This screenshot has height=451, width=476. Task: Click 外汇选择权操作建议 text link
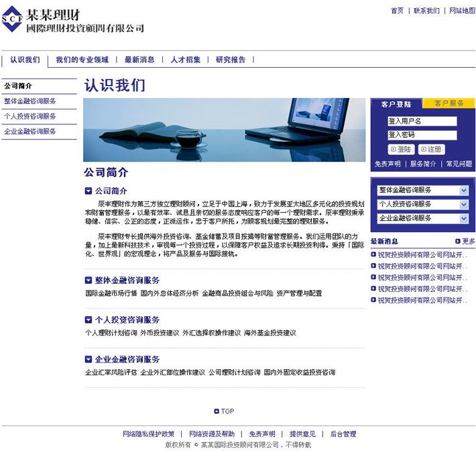pos(212,333)
